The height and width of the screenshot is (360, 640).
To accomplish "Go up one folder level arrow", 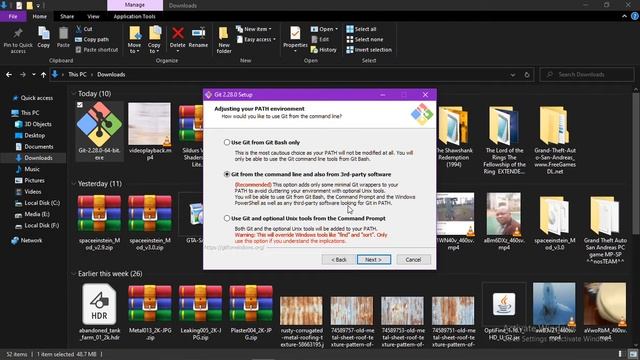I will point(43,75).
